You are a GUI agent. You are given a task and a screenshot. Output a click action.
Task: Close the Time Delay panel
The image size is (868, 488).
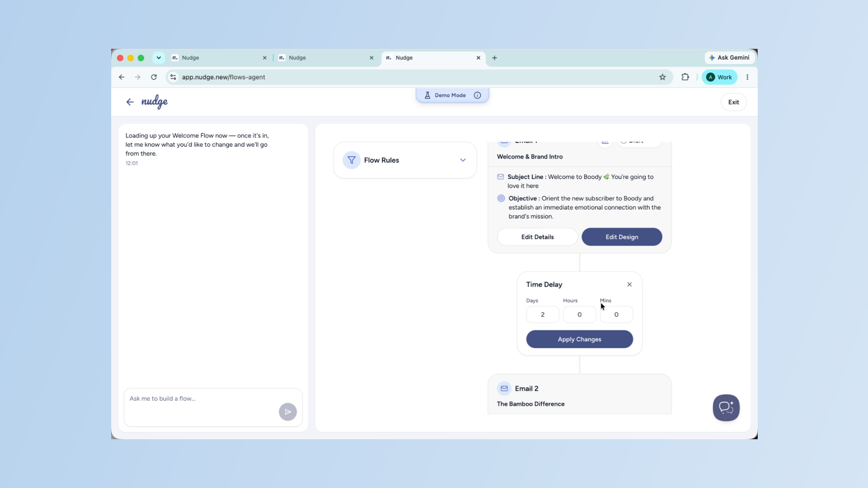629,284
